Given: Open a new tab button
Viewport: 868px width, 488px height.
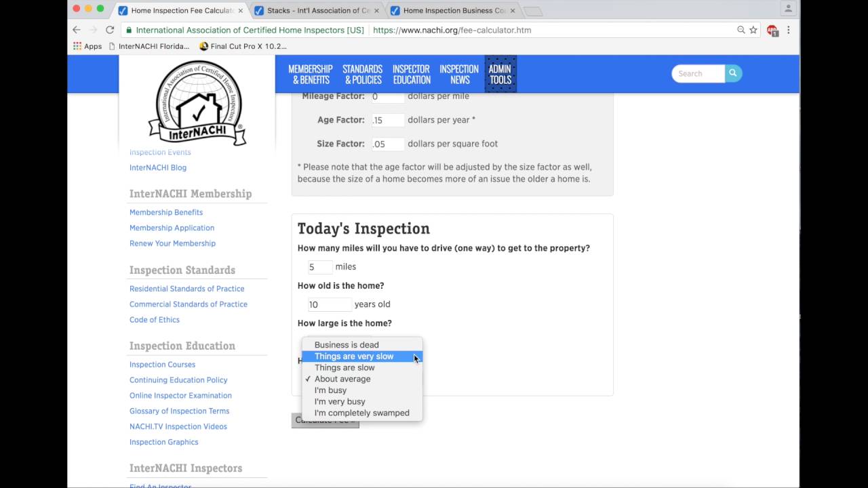Looking at the screenshot, I should [534, 11].
